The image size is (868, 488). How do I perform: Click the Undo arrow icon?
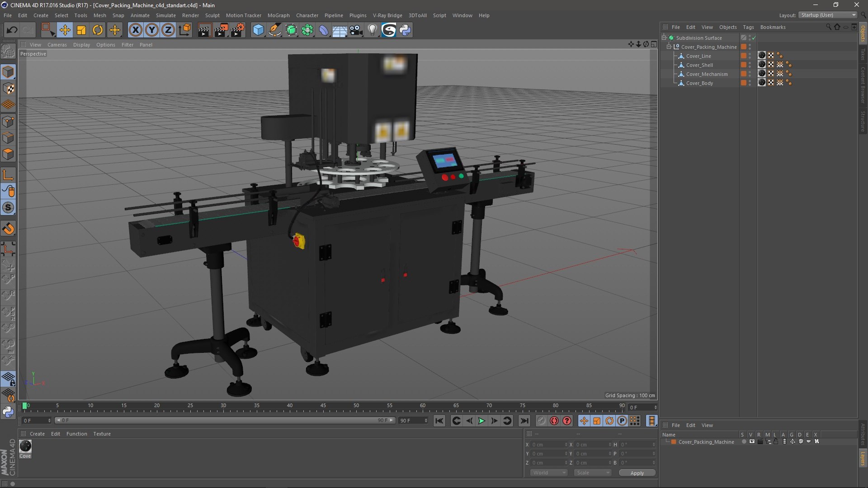(12, 30)
